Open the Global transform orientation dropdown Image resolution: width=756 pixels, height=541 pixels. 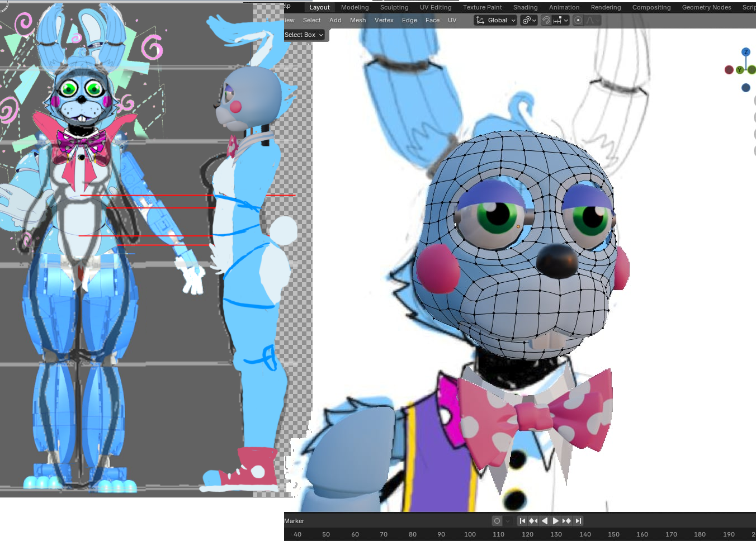tap(495, 20)
